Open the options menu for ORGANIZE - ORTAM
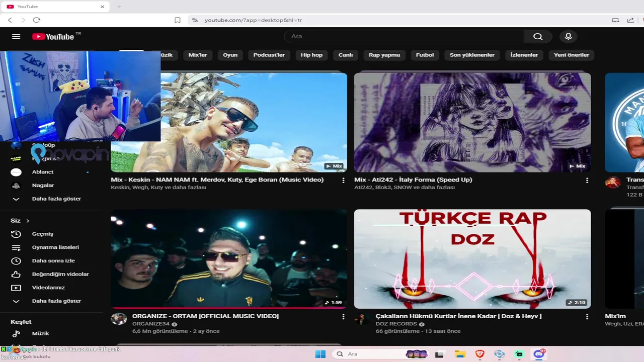Screen dimensions: 644x362 [344, 317]
